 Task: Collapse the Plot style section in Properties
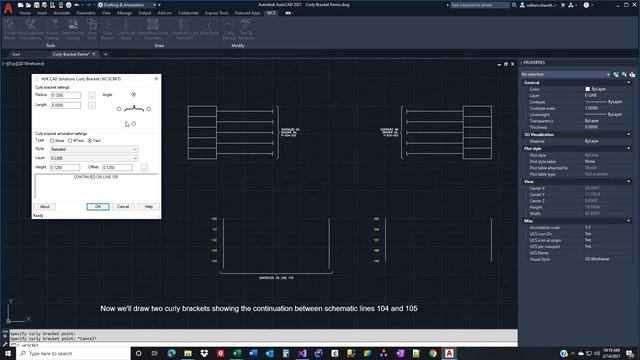click(629, 149)
